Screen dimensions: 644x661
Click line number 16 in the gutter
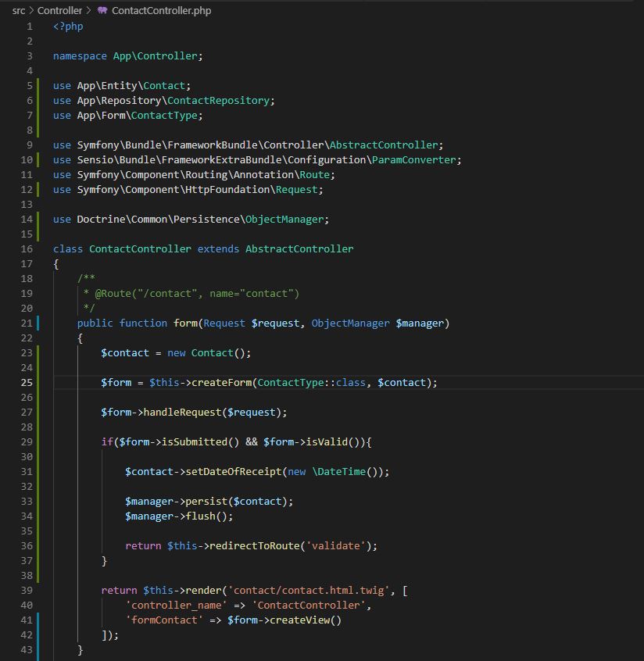point(27,249)
